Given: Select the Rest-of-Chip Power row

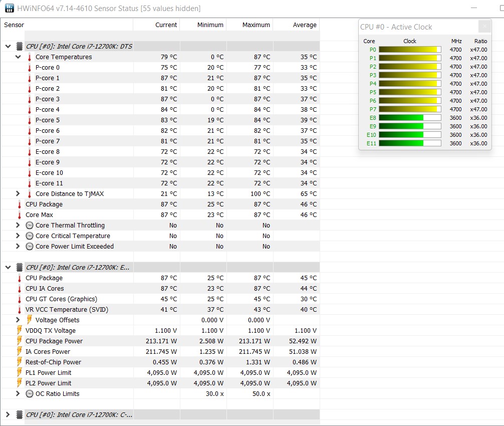Looking at the screenshot, I should click(160, 362).
